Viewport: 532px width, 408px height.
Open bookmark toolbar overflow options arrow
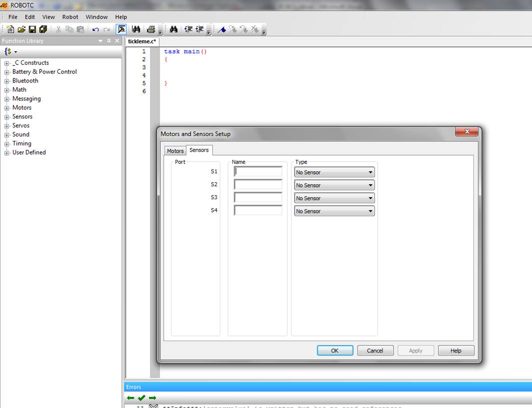tap(264, 31)
